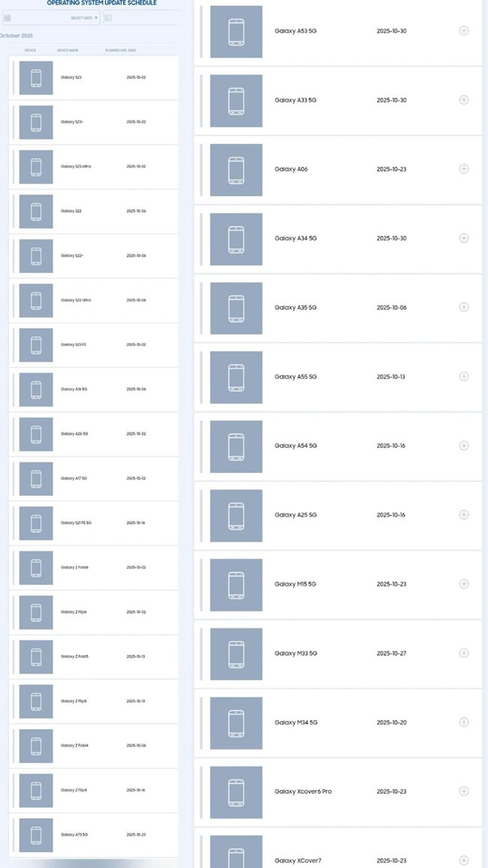Select the Galaxy S23 Ultra device name
Screen dimensions: 488x868
(x=76, y=166)
